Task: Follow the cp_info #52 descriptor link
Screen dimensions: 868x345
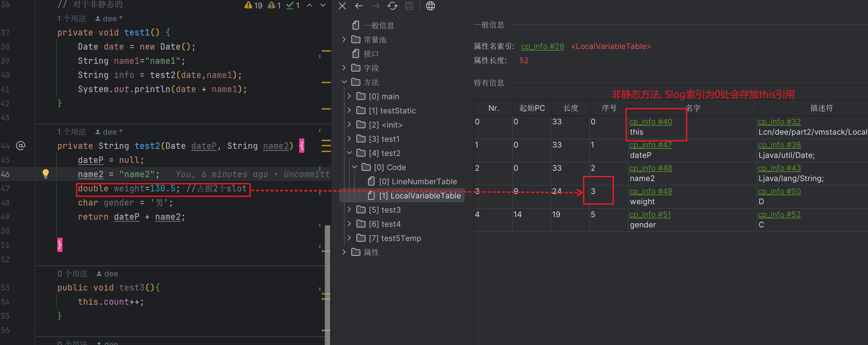Action: click(x=779, y=215)
